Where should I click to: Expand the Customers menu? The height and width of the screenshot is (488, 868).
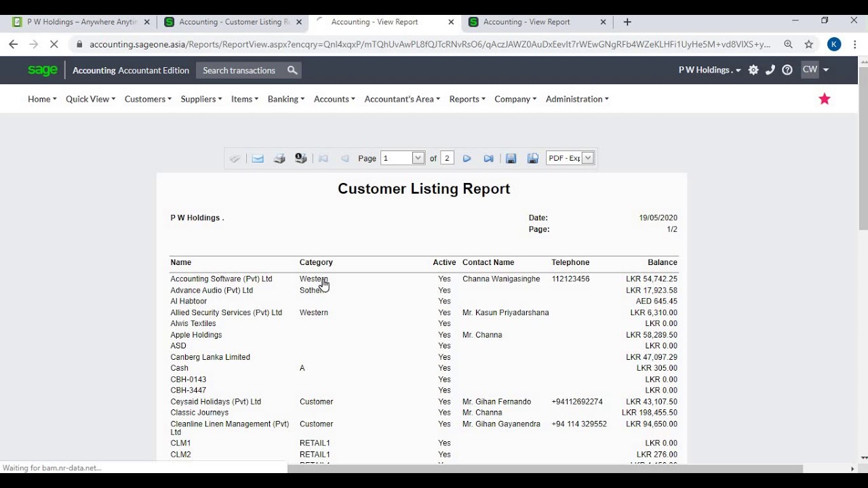pyautogui.click(x=148, y=99)
